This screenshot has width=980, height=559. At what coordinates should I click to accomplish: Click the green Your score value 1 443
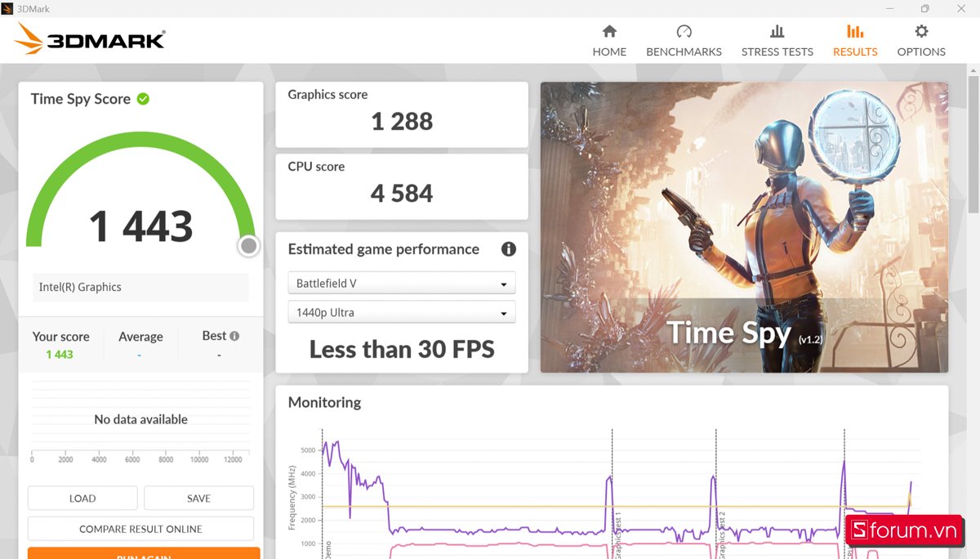click(60, 355)
